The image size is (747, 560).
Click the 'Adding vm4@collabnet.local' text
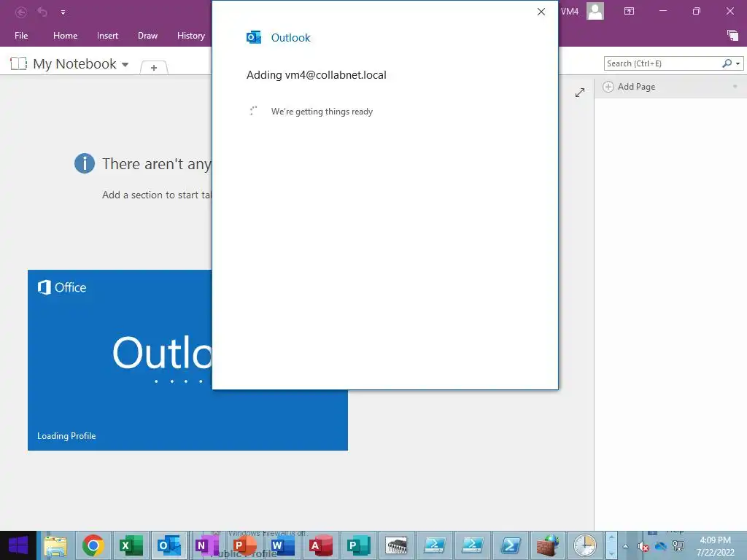317,75
